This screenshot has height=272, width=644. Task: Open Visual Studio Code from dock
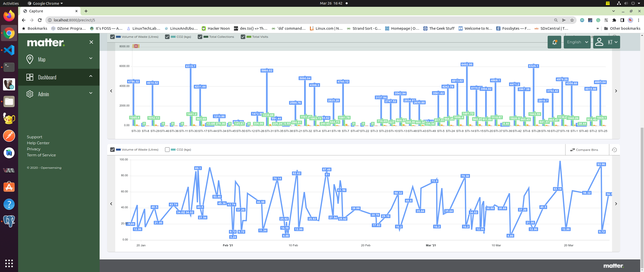(x=9, y=50)
